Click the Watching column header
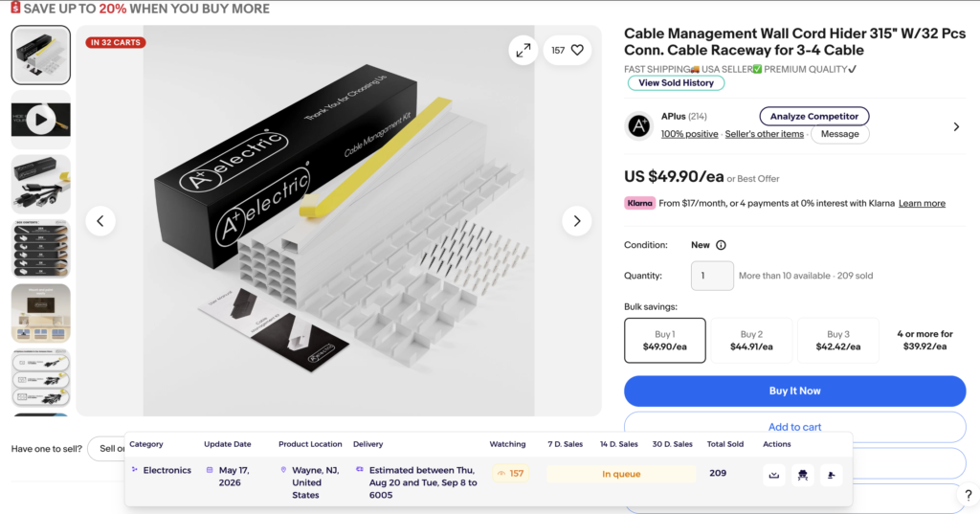Image resolution: width=980 pixels, height=514 pixels. (x=507, y=444)
